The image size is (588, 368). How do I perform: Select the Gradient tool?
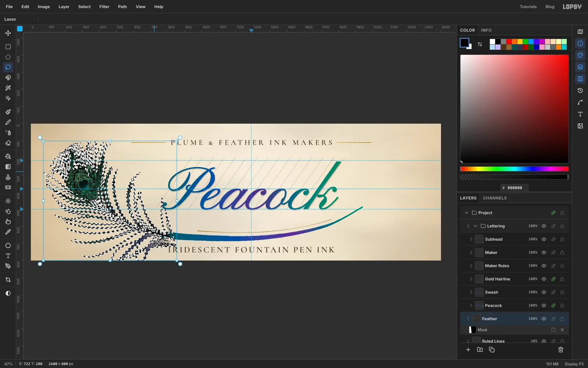8,167
